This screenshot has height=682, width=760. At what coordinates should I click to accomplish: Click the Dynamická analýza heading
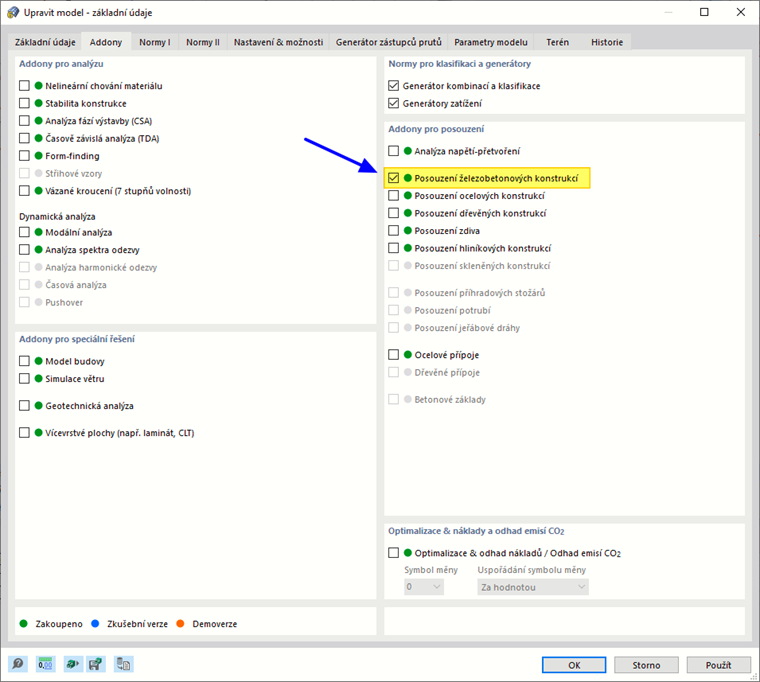coord(57,217)
